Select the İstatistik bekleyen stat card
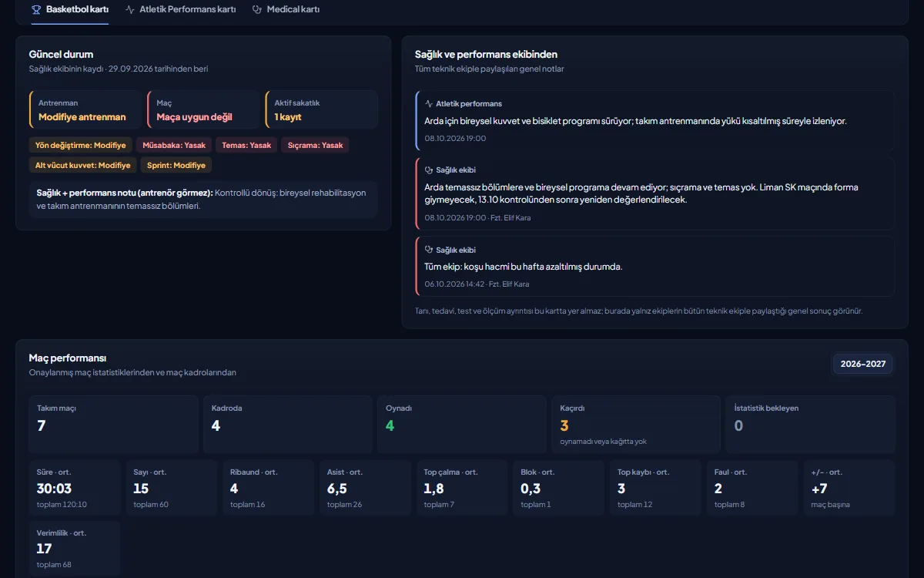This screenshot has height=578, width=924. (810, 425)
